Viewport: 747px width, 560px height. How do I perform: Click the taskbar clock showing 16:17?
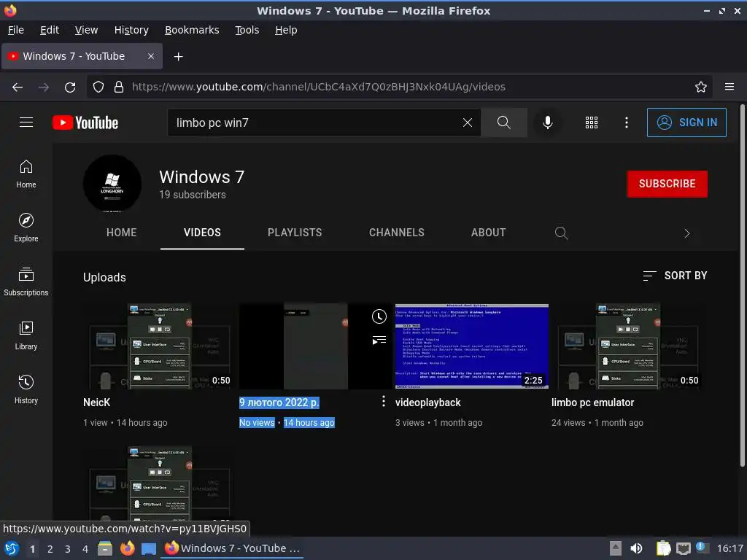click(x=729, y=548)
